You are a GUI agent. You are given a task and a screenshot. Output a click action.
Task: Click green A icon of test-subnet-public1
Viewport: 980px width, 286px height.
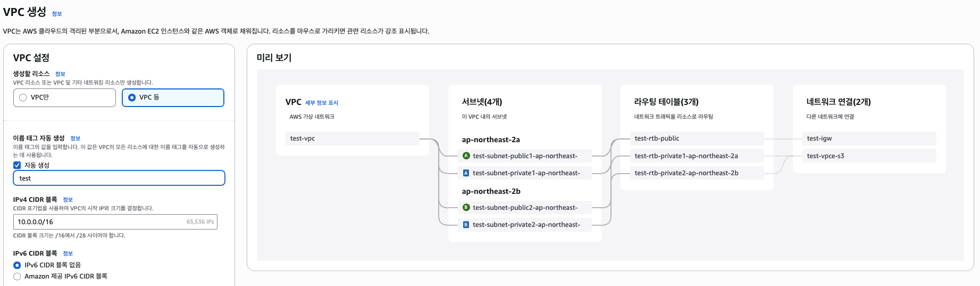pos(466,156)
